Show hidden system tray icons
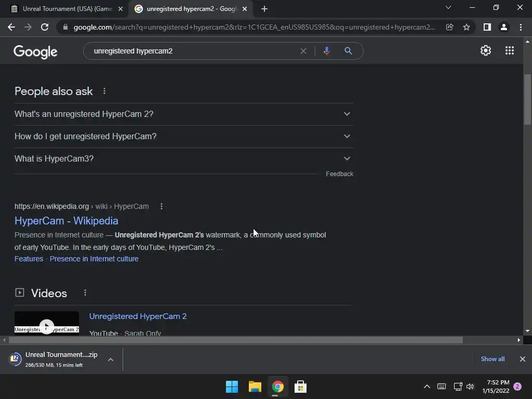The height and width of the screenshot is (399, 532). tap(427, 387)
